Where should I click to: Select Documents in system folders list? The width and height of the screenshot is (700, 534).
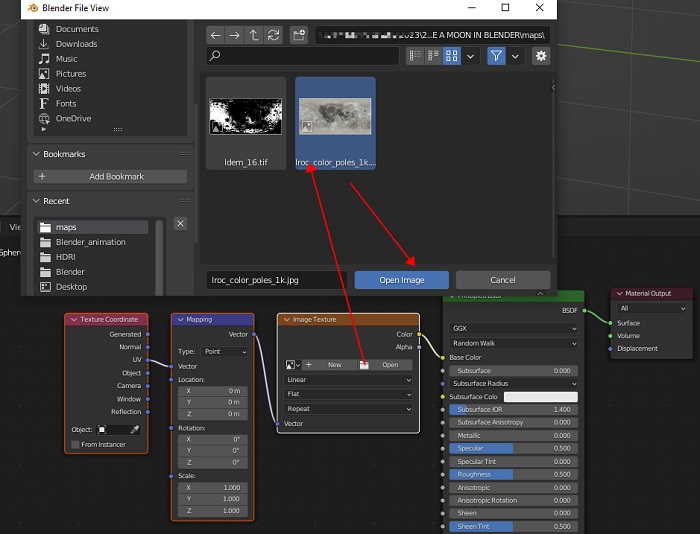click(77, 29)
